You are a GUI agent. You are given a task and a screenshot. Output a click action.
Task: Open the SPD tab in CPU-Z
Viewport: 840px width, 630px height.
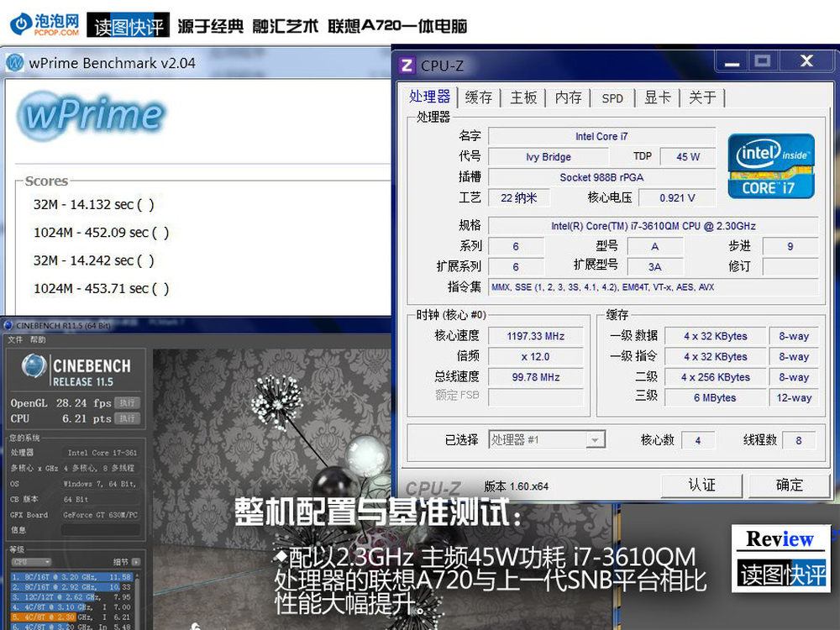pos(612,98)
